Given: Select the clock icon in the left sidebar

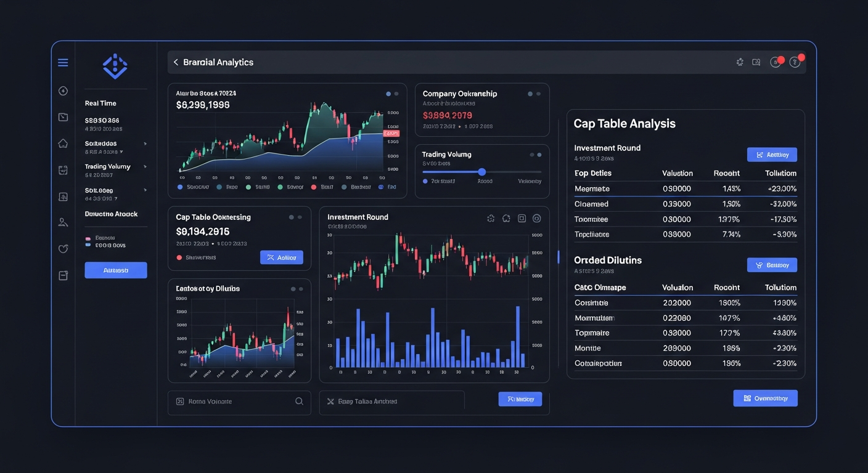Looking at the screenshot, I should (62, 90).
